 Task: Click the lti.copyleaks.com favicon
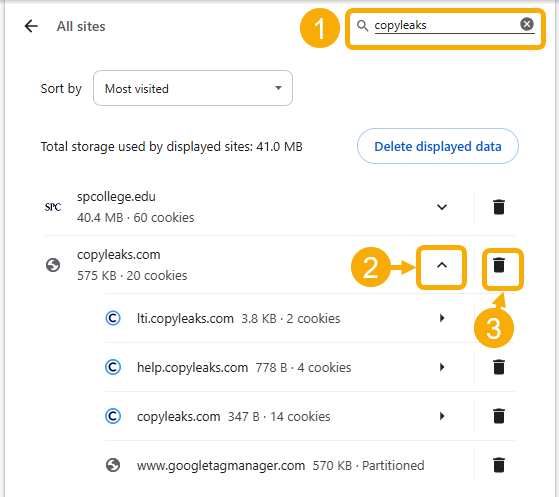(x=113, y=318)
